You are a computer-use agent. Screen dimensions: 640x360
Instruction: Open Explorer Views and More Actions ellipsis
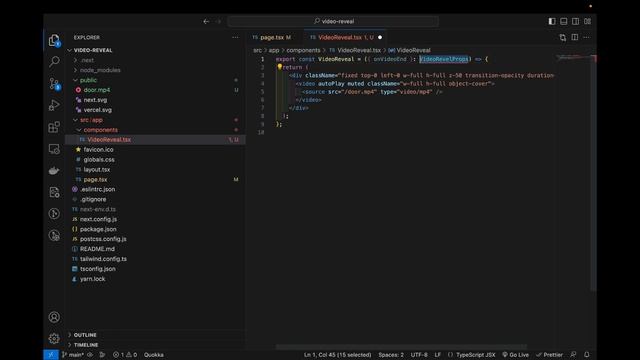(x=235, y=38)
